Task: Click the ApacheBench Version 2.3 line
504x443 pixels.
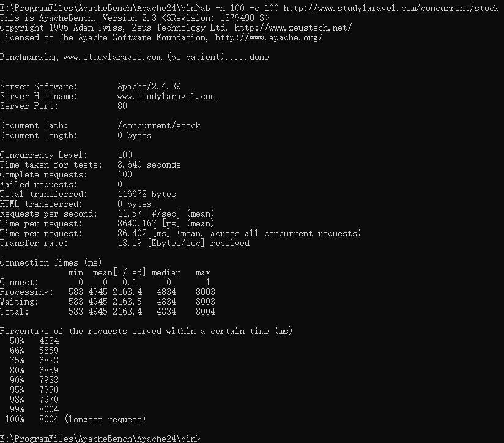Action: (x=135, y=18)
